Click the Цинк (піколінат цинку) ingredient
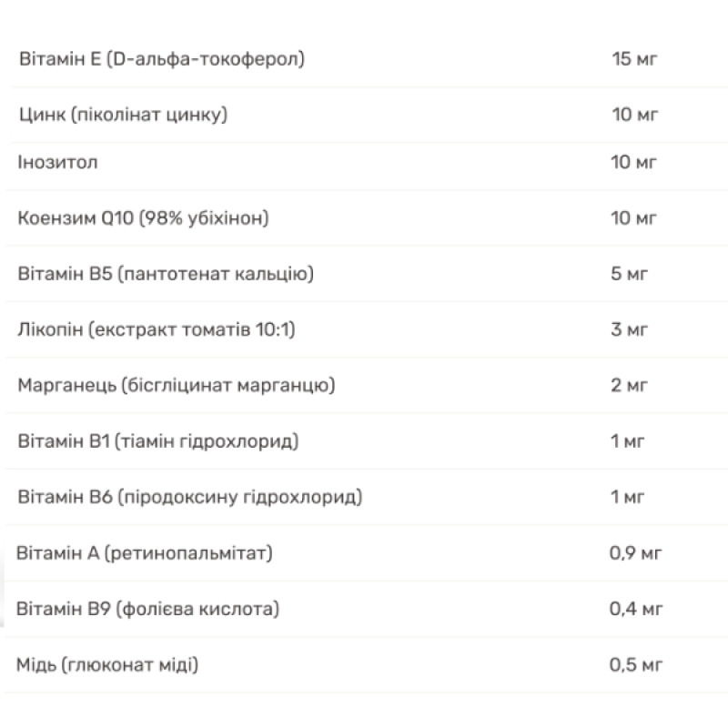 (x=123, y=115)
